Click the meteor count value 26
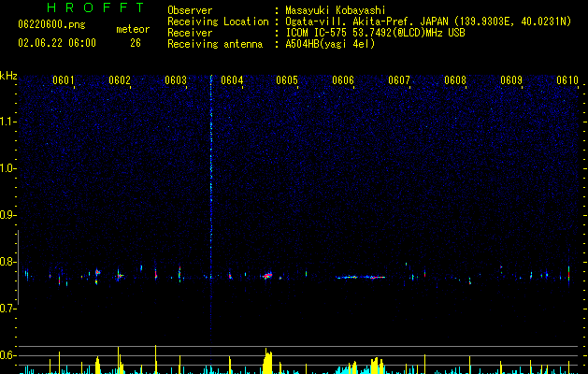Viewport: 588px width, 374px height. pyautogui.click(x=136, y=43)
